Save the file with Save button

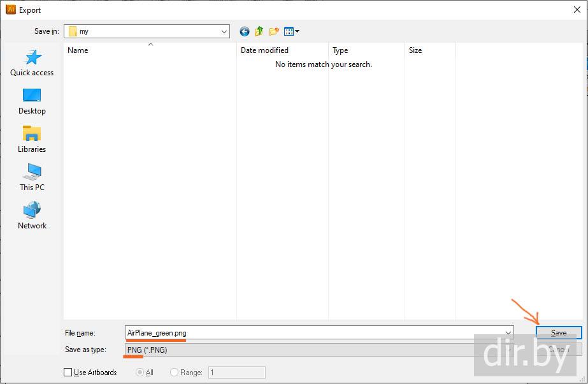click(559, 332)
